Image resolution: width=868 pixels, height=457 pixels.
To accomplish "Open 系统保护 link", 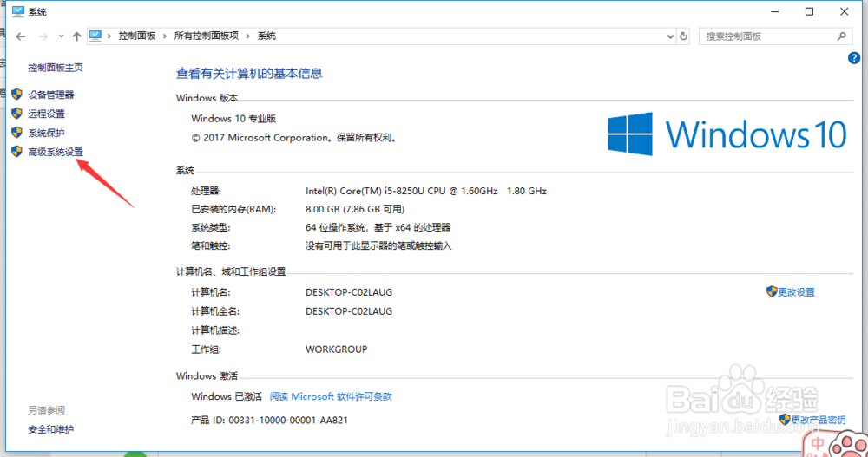I will [47, 133].
